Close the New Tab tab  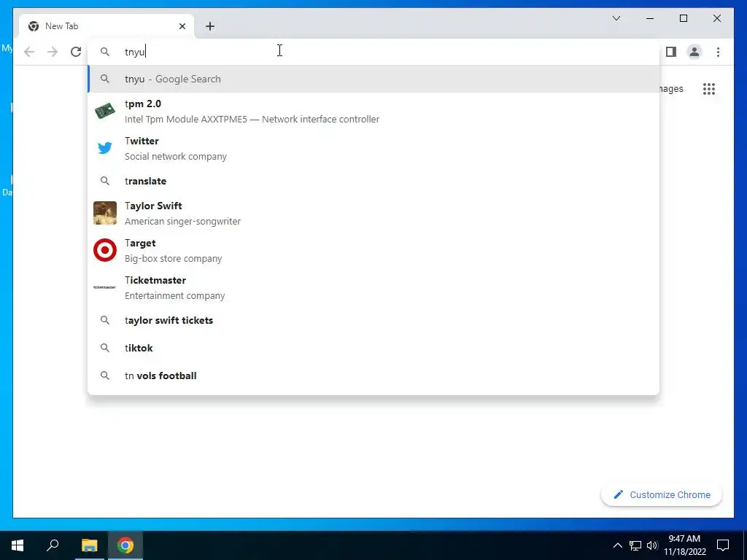(x=182, y=26)
